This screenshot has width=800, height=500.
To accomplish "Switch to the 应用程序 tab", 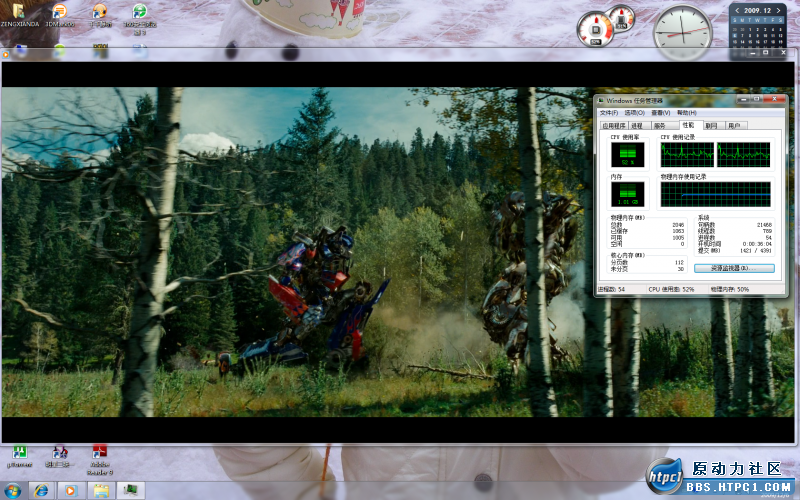I will pyautogui.click(x=614, y=126).
